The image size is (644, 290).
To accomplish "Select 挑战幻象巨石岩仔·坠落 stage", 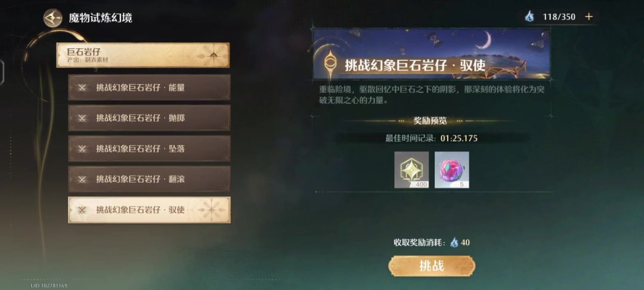I will [149, 149].
